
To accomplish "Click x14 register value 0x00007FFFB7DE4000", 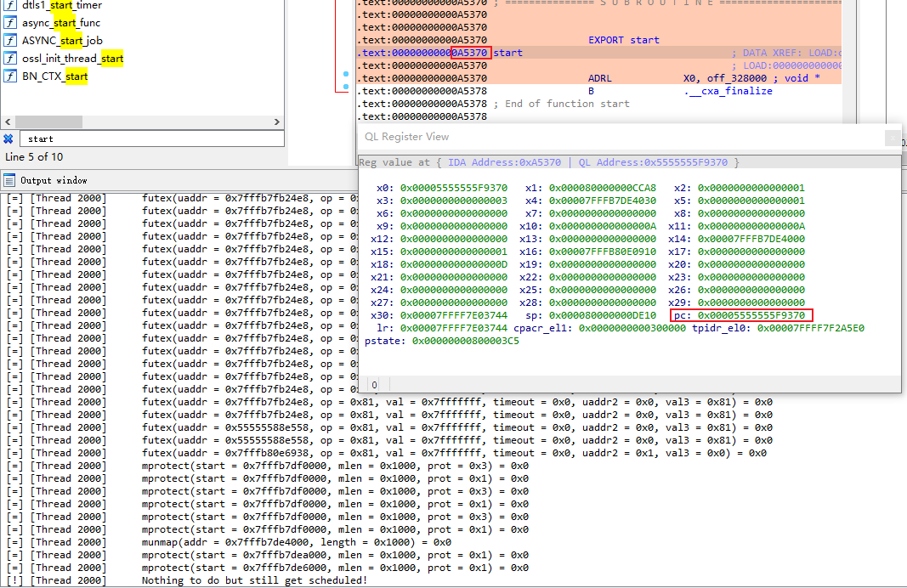I will pyautogui.click(x=751, y=239).
